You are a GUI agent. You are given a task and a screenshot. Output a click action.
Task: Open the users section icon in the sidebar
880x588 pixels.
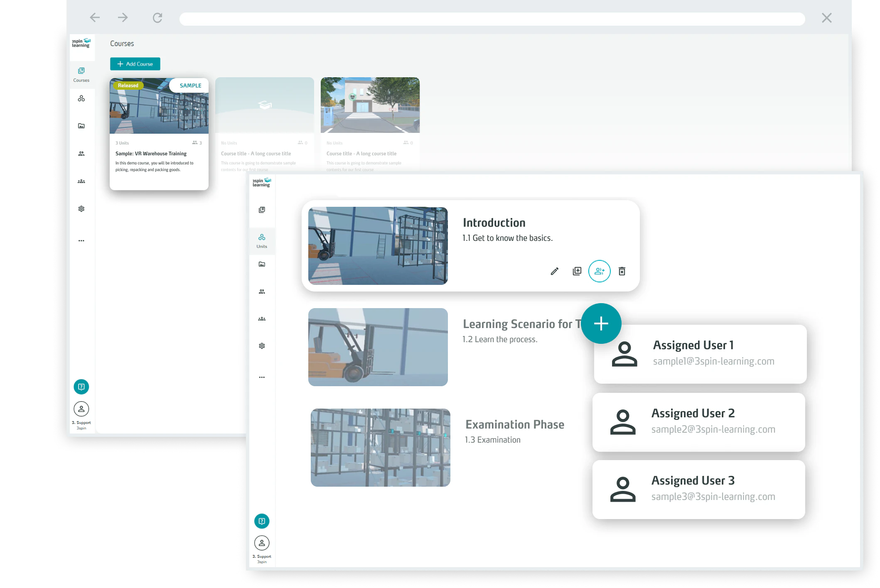[x=262, y=291]
